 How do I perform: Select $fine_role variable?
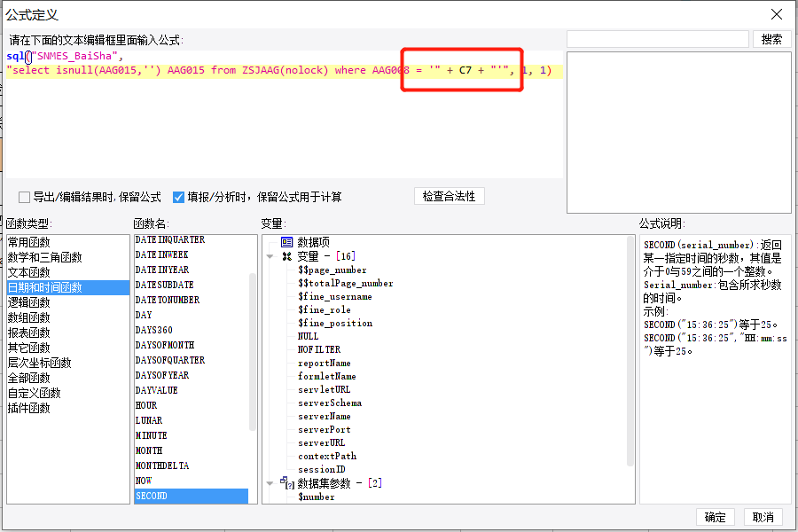tap(325, 310)
